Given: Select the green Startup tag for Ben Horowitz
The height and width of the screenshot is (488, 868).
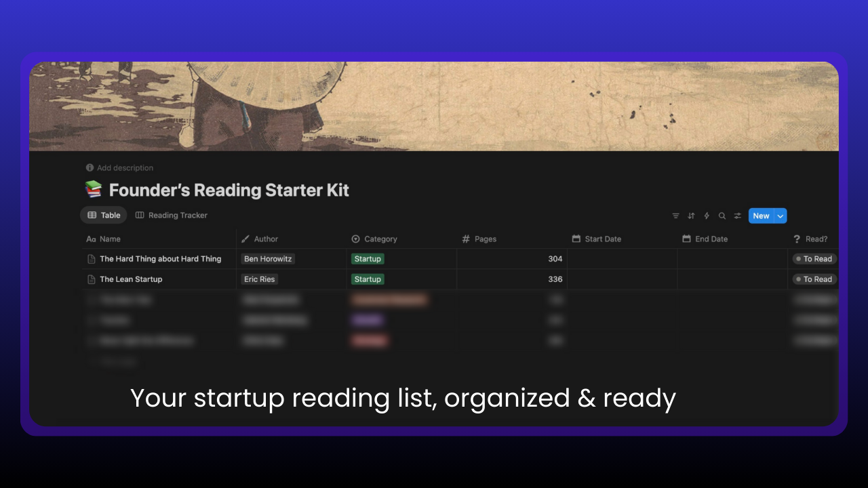Looking at the screenshot, I should coord(368,259).
